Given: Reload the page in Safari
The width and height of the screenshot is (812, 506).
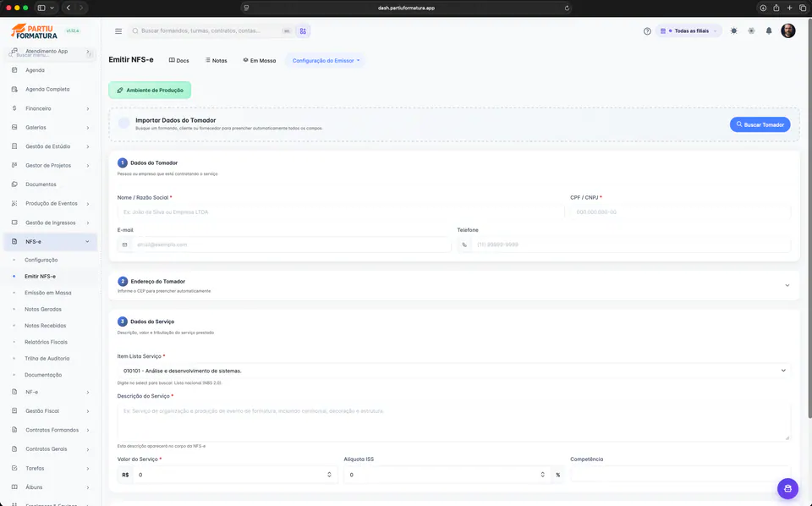Looking at the screenshot, I should (567, 8).
